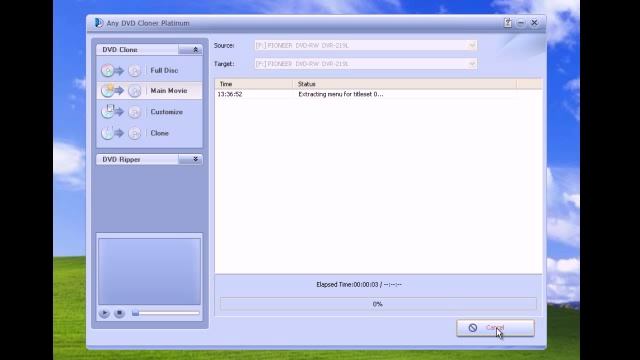Click the Status column header
Viewport: 640px width, 360px height.
pos(405,84)
